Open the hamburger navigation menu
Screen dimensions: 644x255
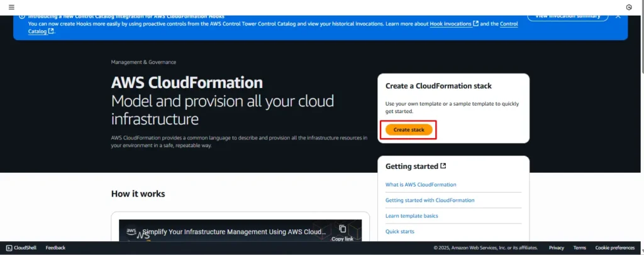(11, 7)
